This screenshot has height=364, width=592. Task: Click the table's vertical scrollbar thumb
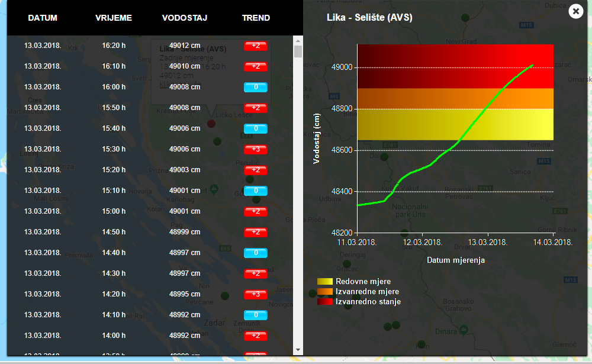coord(298,51)
